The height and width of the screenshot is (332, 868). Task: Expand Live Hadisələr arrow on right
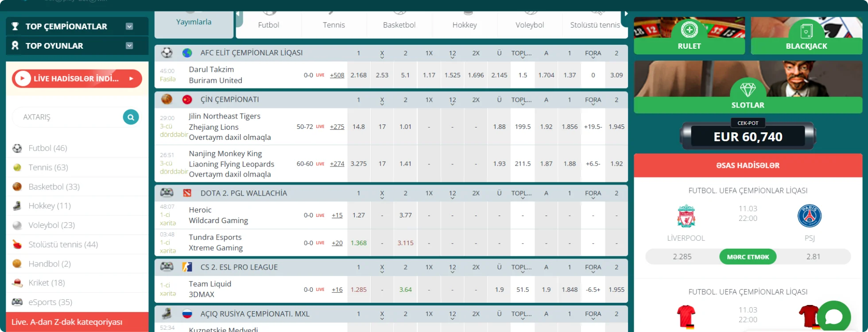(132, 79)
